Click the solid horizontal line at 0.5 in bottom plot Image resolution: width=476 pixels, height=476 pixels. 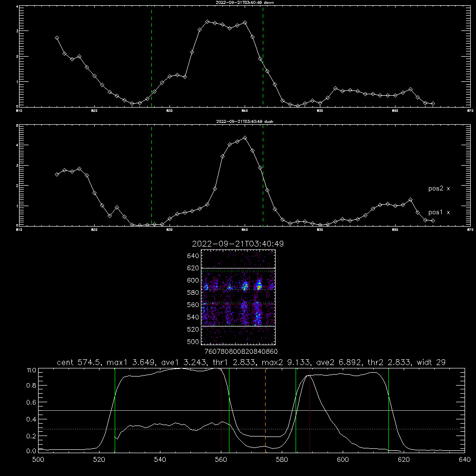pyautogui.click(x=251, y=410)
